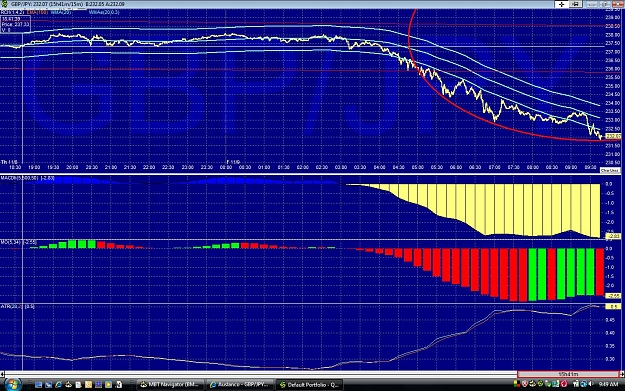Image resolution: width=625 pixels, height=391 pixels.
Task: Click the blue grid icon in quick launch
Action: tap(98, 385)
